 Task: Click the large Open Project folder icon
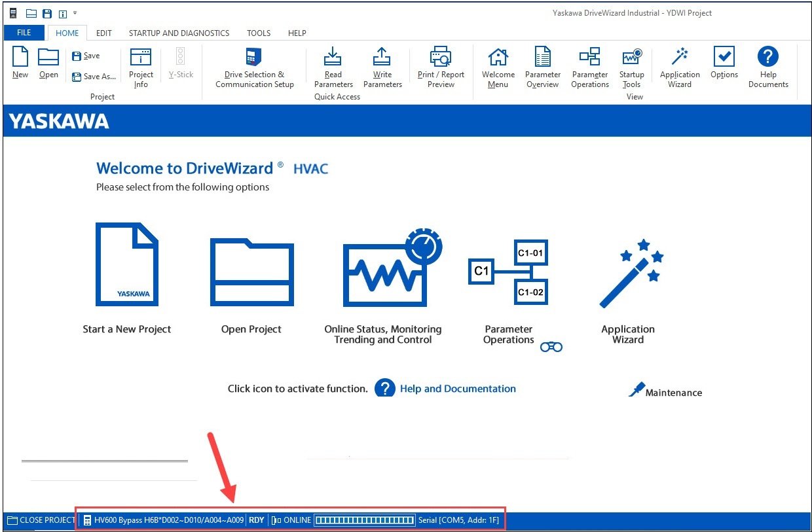tap(251, 272)
